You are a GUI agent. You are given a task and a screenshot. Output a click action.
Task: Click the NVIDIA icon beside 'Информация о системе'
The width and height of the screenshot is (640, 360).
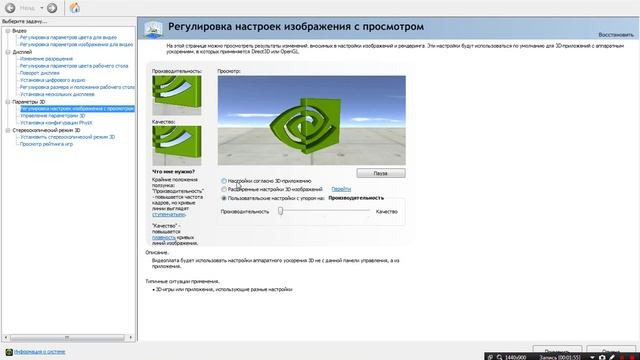[9, 352]
